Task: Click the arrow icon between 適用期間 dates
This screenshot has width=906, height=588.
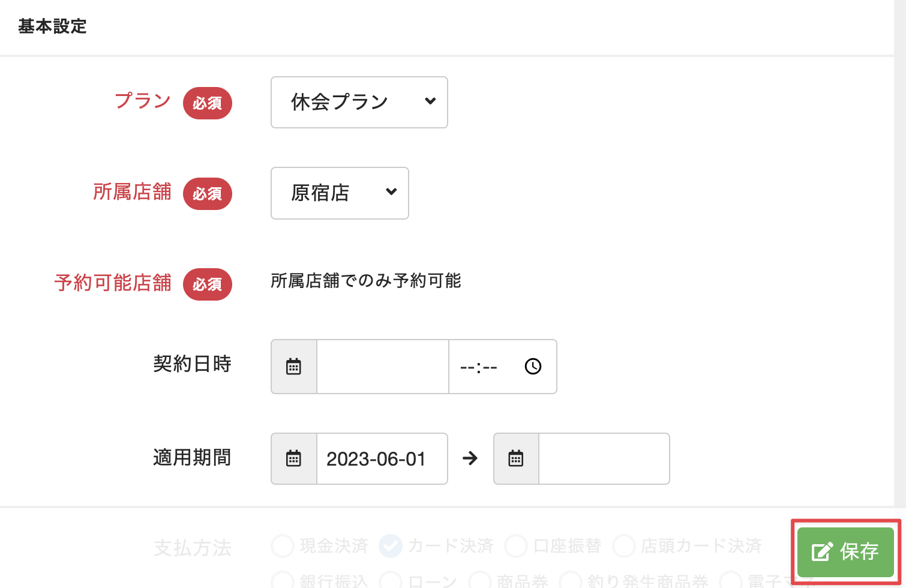Action: [x=470, y=458]
